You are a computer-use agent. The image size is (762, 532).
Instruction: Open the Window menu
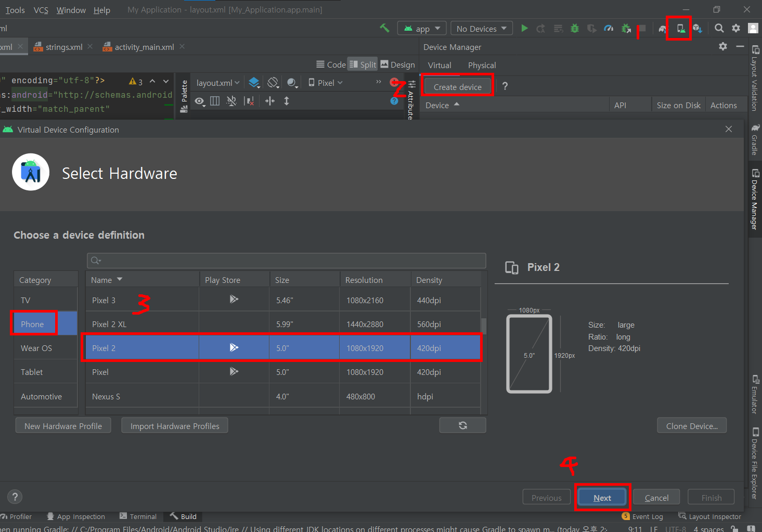71,10
